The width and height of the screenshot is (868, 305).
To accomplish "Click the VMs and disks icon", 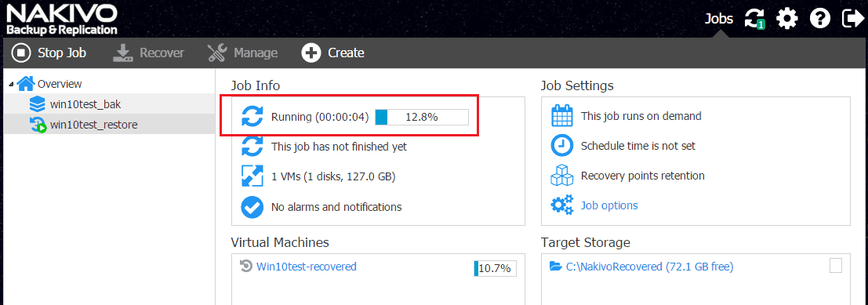I will tap(252, 176).
